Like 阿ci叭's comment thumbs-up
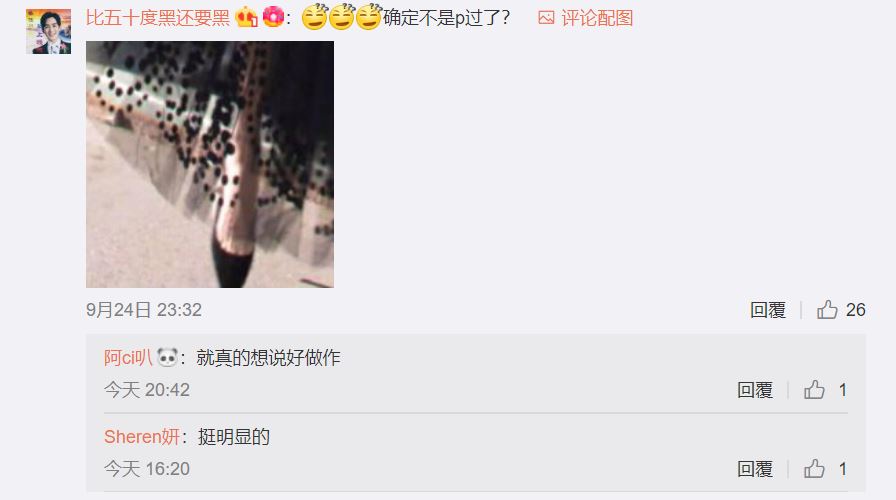This screenshot has width=896, height=500. point(814,390)
